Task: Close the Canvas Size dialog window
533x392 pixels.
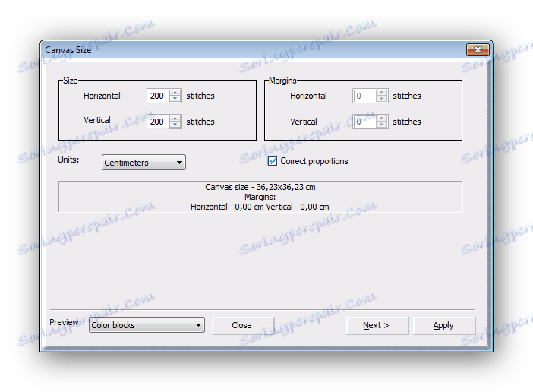Action: pyautogui.click(x=478, y=49)
